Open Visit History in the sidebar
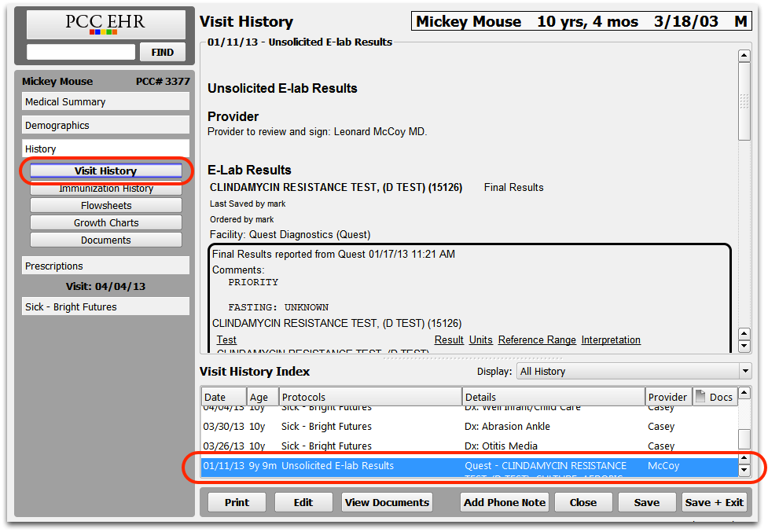Screen dimensions: 768x532 coord(106,171)
